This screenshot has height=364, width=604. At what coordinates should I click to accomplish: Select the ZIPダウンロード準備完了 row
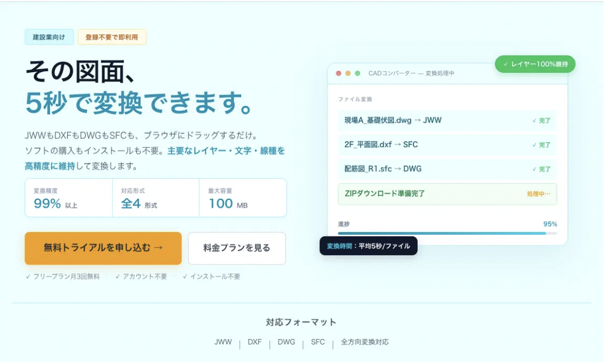(447, 194)
